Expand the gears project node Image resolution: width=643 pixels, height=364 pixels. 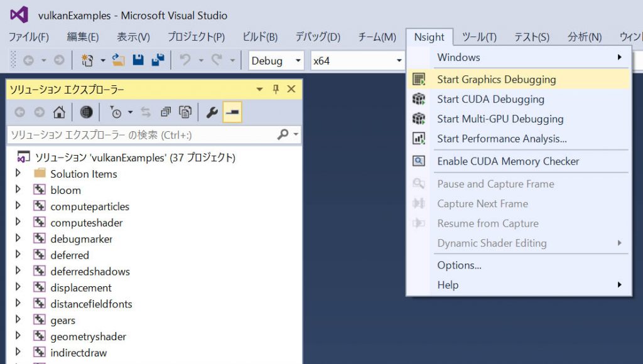18,319
